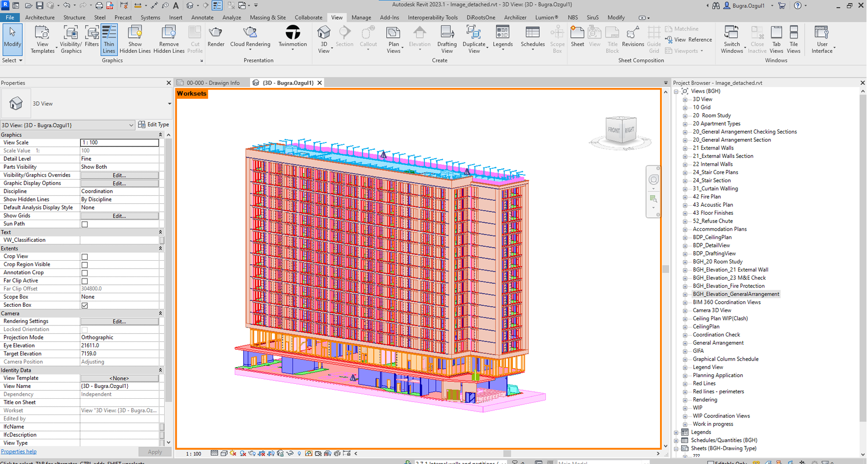This screenshot has height=464, width=868.
Task: Toggle the Sun Path checkbox
Action: [85, 224]
